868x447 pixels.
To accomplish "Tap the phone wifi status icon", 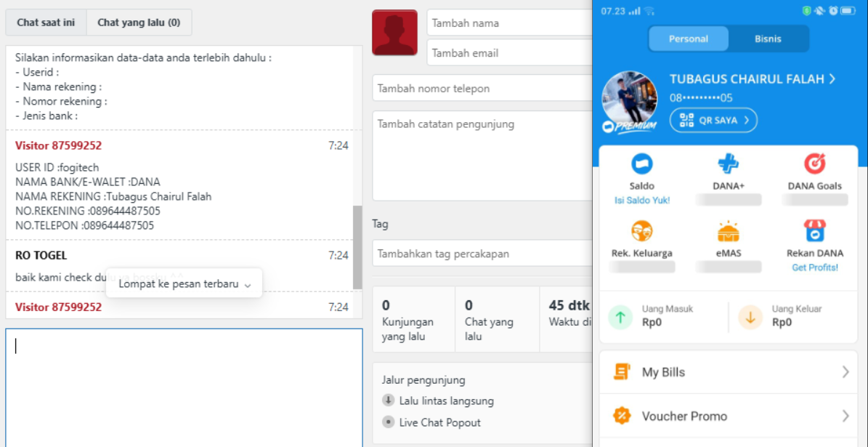I will tap(649, 11).
